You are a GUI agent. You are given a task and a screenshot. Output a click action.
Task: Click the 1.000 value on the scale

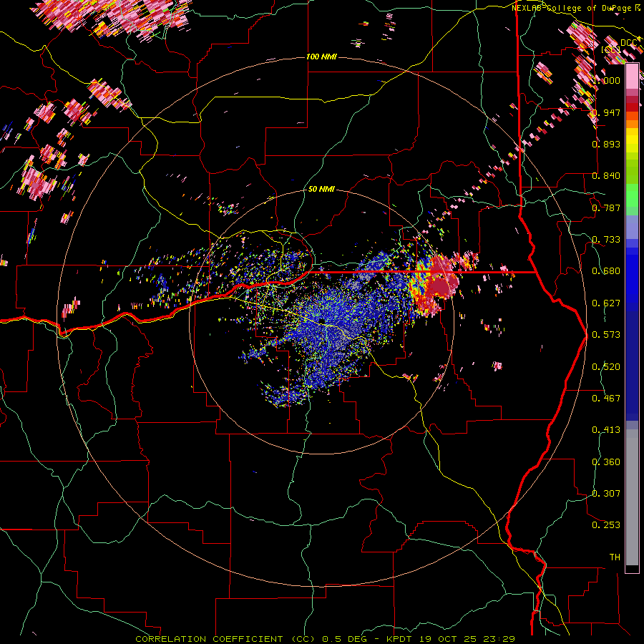[x=606, y=80]
